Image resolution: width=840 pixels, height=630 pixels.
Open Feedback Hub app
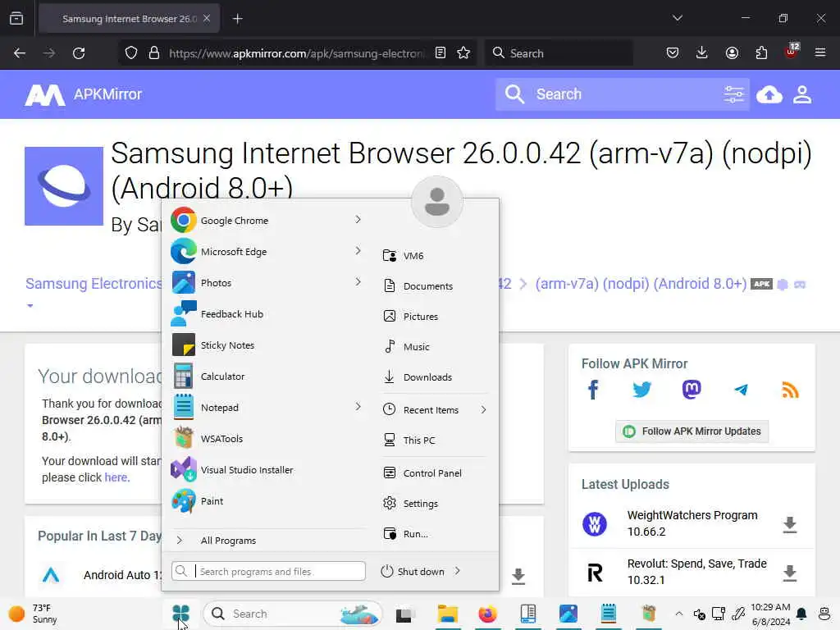coord(268,314)
